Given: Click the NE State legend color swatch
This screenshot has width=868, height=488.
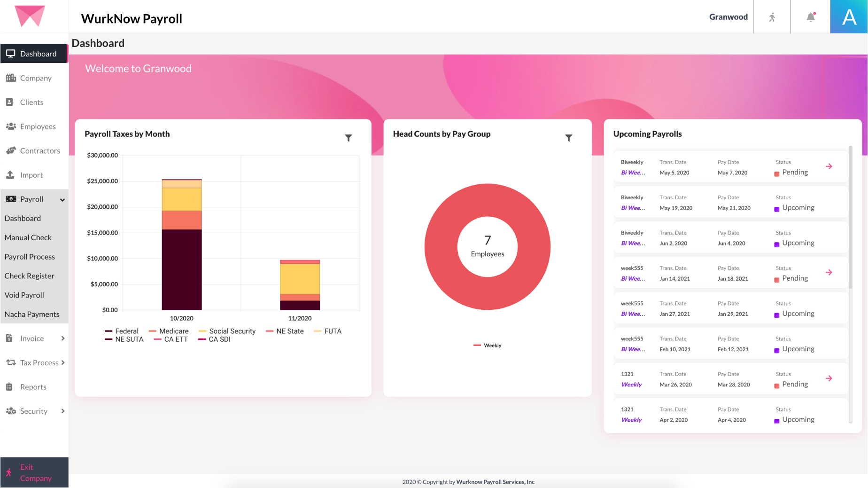Looking at the screenshot, I should click(270, 331).
